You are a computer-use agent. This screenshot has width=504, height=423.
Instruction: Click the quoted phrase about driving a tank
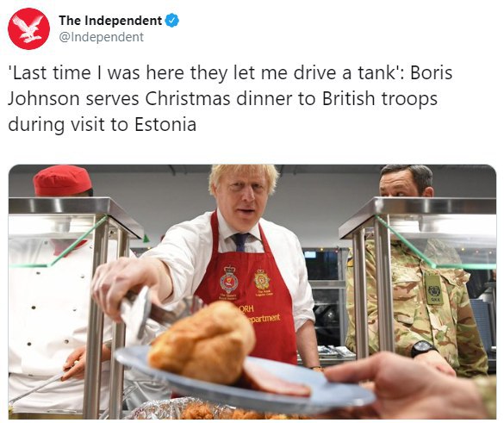click(204, 72)
